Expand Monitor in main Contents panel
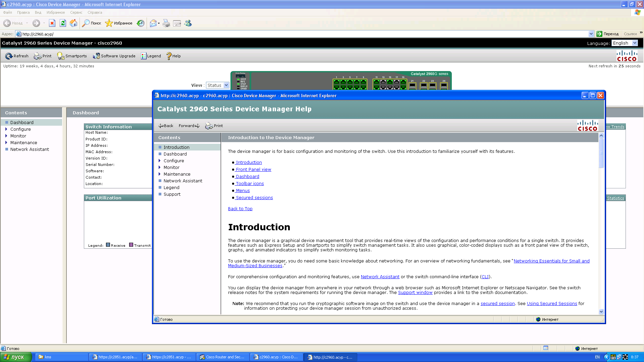 6,136
